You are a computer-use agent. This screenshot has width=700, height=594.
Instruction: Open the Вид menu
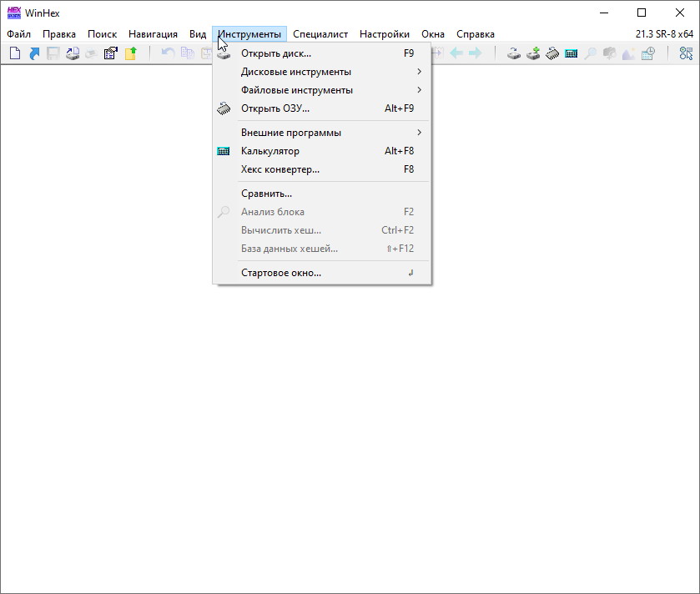(x=198, y=34)
